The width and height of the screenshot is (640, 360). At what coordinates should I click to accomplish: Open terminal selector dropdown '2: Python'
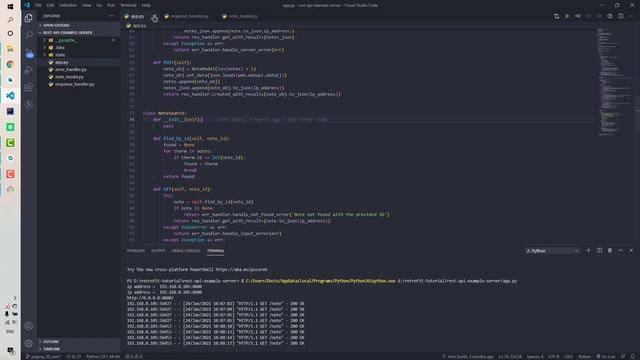[x=552, y=251]
